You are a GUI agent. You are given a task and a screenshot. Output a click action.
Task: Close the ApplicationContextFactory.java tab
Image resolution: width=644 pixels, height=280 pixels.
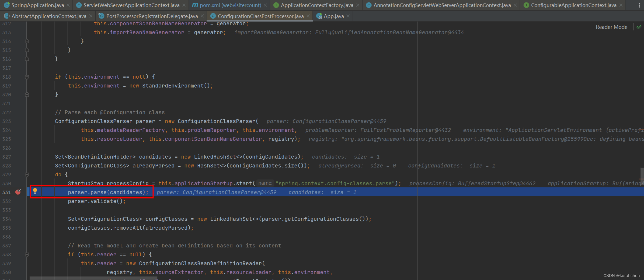[358, 5]
